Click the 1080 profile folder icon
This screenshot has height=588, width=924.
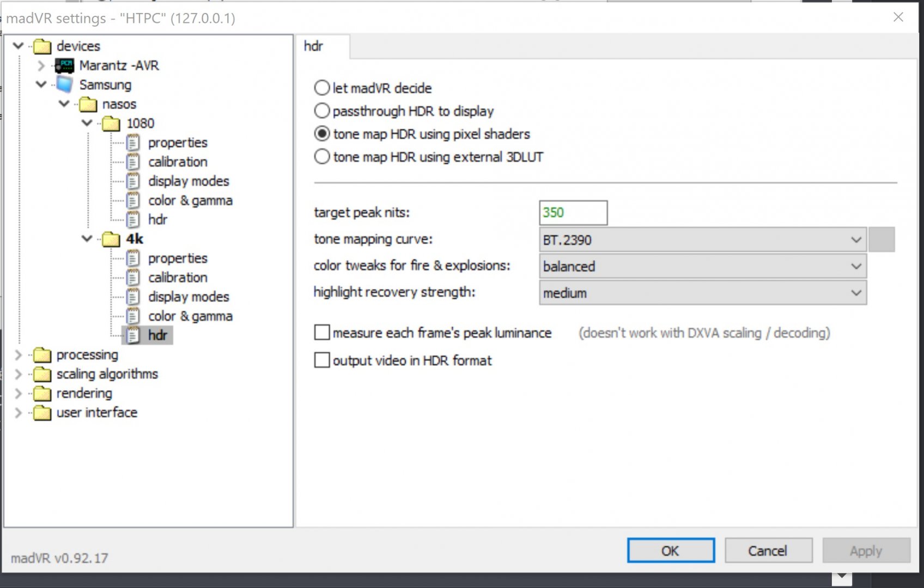[111, 124]
